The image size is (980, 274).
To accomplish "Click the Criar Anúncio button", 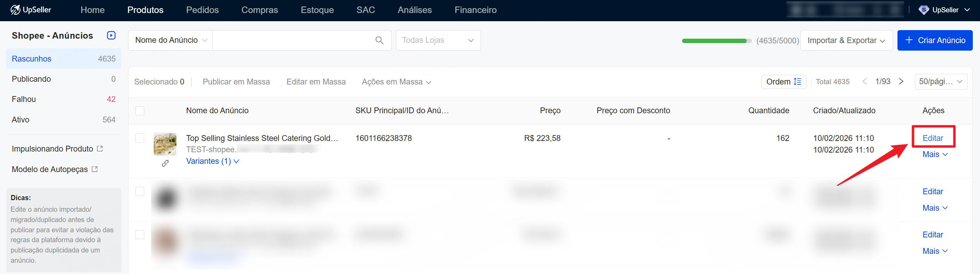I will pyautogui.click(x=934, y=40).
